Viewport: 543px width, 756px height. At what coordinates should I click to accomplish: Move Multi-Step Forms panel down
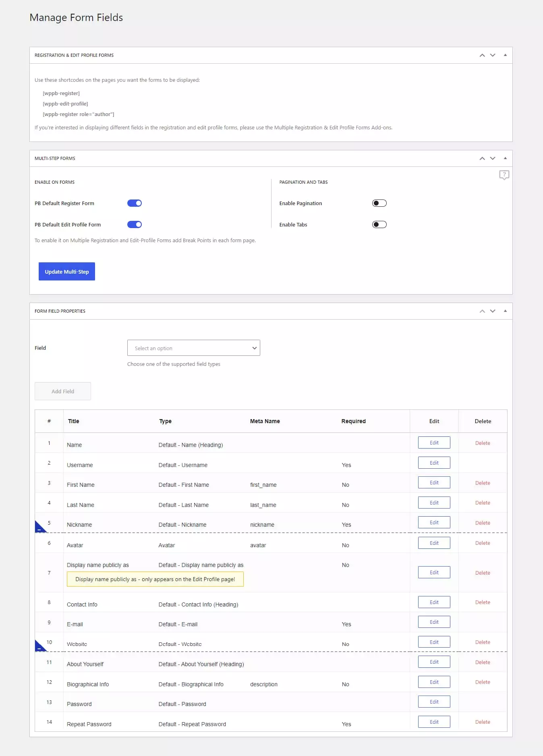coord(493,158)
